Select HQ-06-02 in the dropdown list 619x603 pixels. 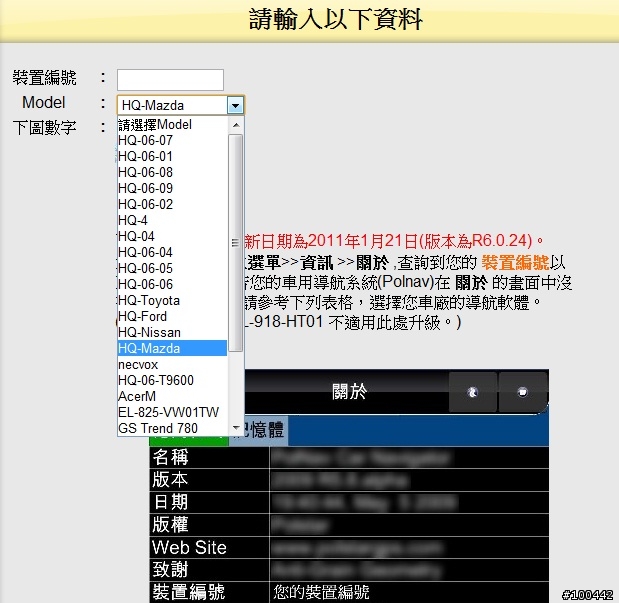(x=172, y=205)
